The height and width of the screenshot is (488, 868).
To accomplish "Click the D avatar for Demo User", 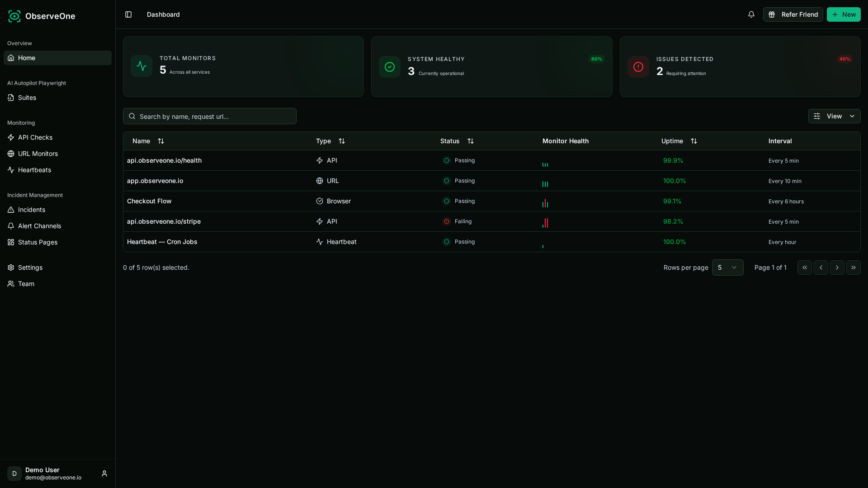I will [x=14, y=474].
